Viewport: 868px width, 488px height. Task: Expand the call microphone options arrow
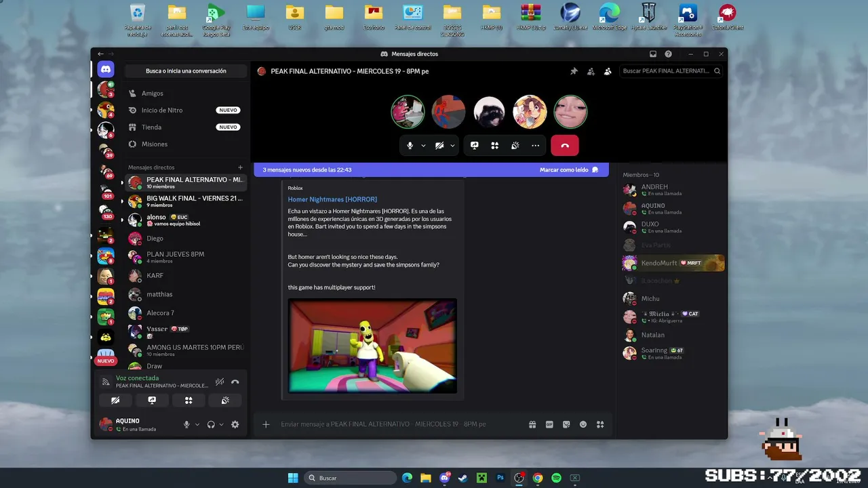424,146
